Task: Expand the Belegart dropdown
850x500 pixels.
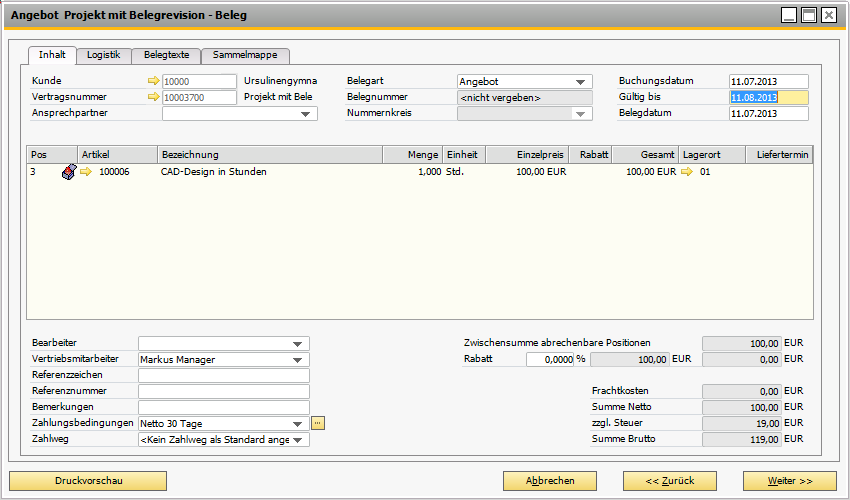Action: [x=580, y=82]
